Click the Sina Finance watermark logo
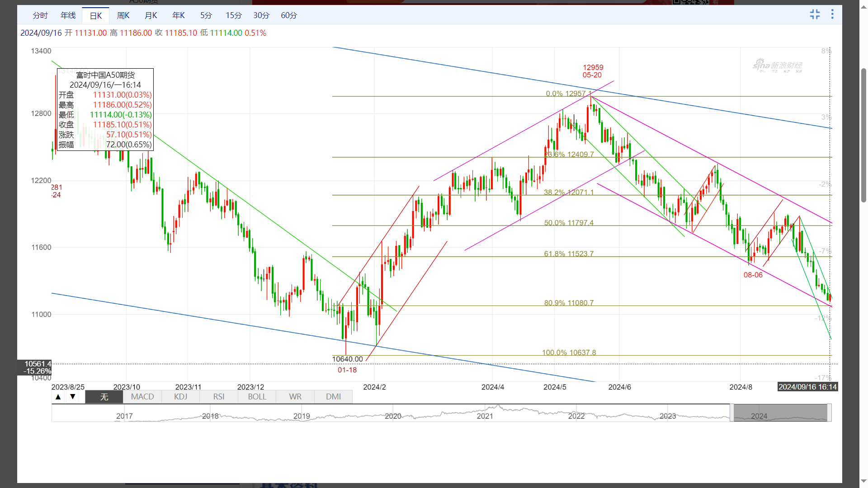Image resolution: width=868 pixels, height=488 pixels. 778,66
